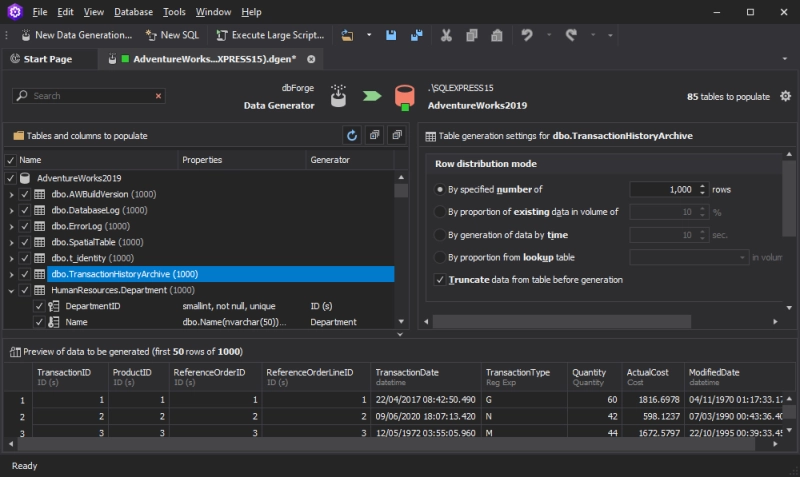800x477 pixels.
Task: Click Execute Large Script button
Action: click(x=270, y=35)
